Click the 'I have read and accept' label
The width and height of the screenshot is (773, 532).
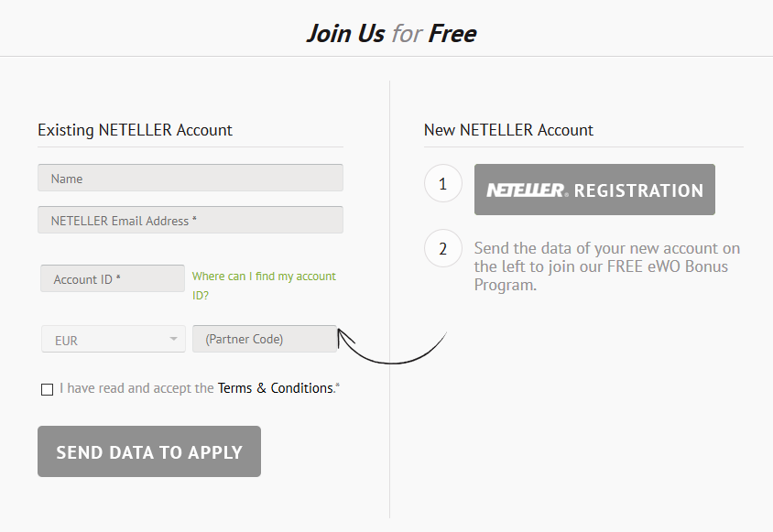click(136, 388)
